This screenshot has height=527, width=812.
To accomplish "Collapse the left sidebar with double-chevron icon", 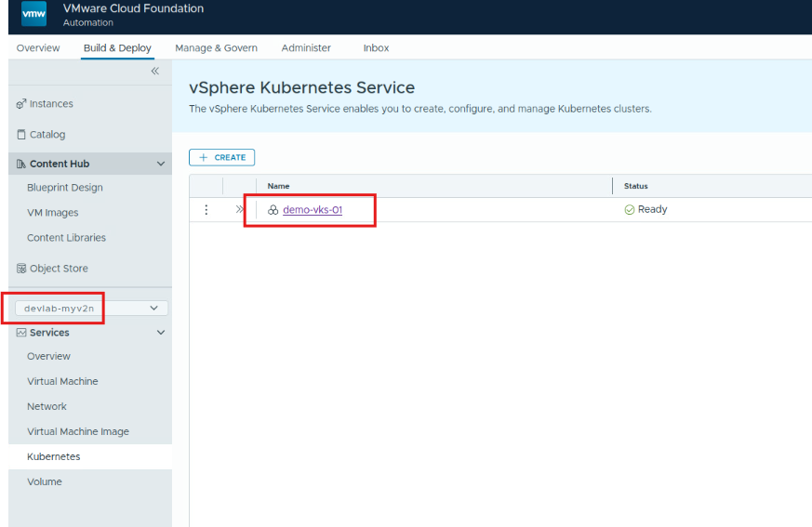I will click(155, 72).
